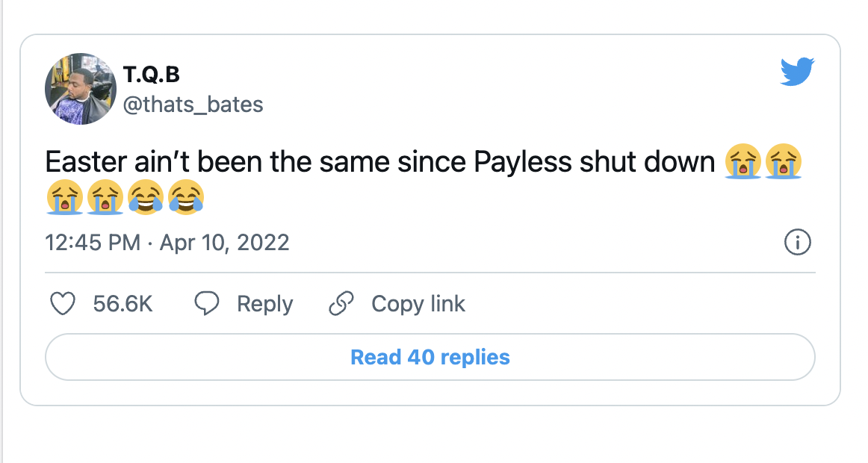Click the chain link icon
The image size is (868, 463).
[x=341, y=303]
